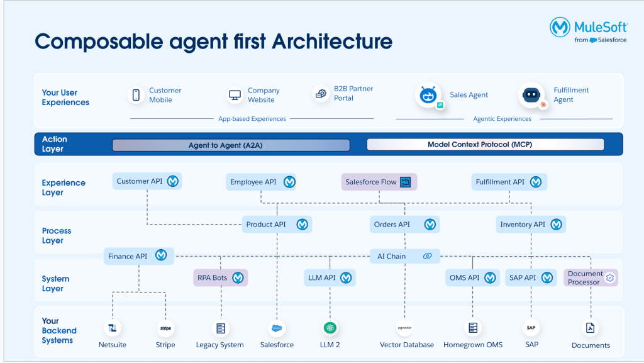Click the MuleSoft icon on RPA Bots
644x363 pixels.
pos(238,278)
